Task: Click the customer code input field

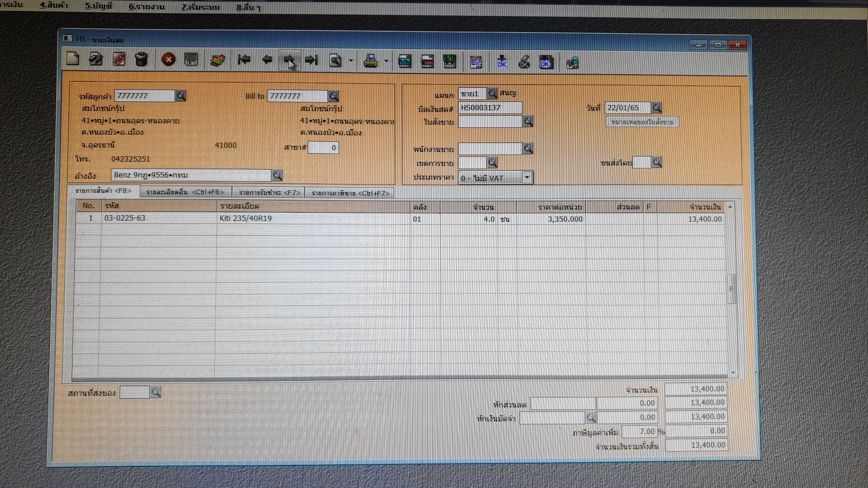Action: (x=145, y=96)
